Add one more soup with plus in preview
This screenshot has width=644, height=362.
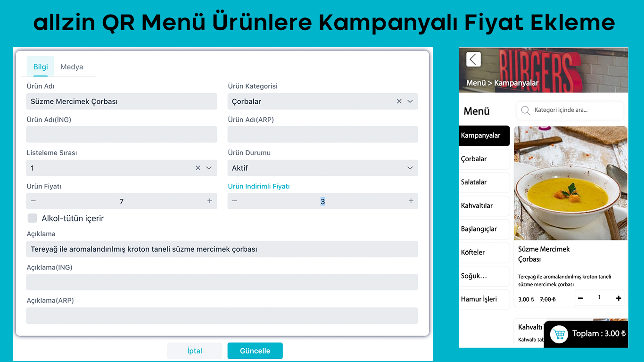click(x=619, y=298)
